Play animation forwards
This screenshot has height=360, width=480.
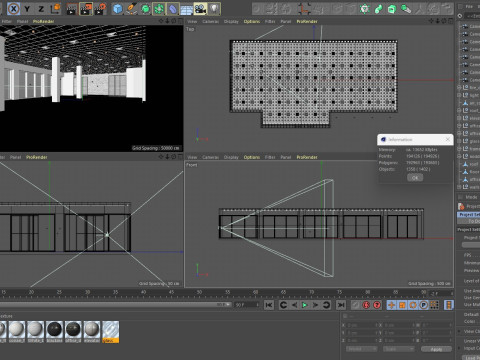(305, 305)
